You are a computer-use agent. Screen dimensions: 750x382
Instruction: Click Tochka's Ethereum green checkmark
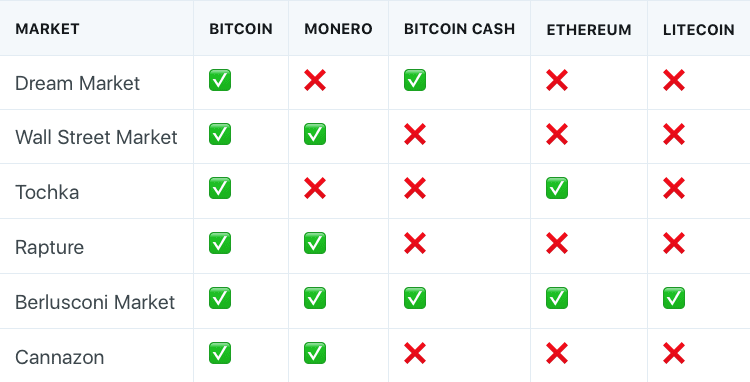557,188
